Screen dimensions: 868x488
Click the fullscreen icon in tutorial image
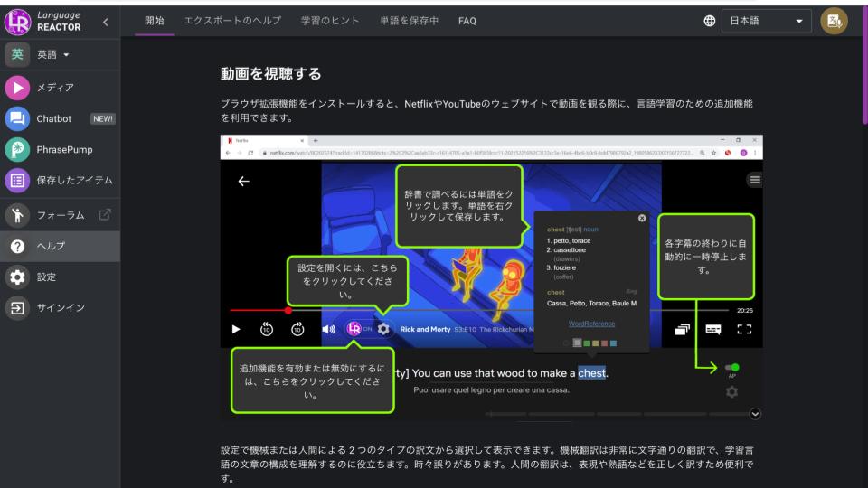coord(744,329)
